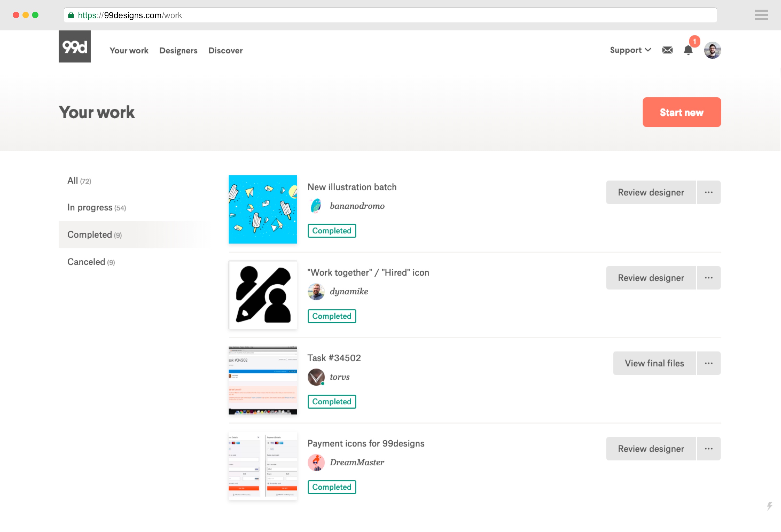This screenshot has height=532, width=781.
Task: Review designer for "Work together" / "Hired" icon
Action: pyautogui.click(x=651, y=277)
